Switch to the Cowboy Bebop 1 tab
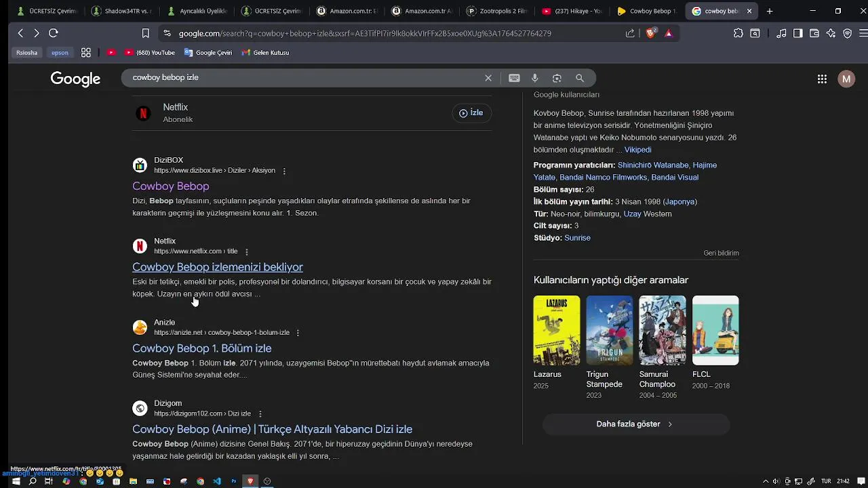The height and width of the screenshot is (488, 868). click(648, 11)
